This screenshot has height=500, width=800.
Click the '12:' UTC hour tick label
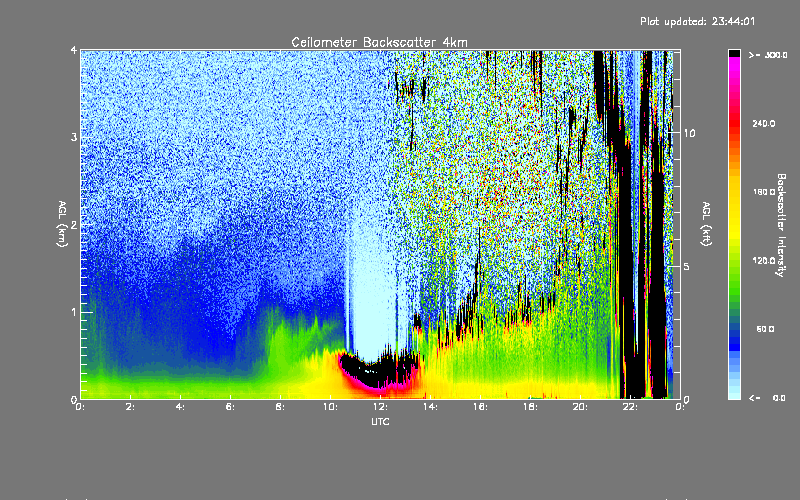[381, 407]
